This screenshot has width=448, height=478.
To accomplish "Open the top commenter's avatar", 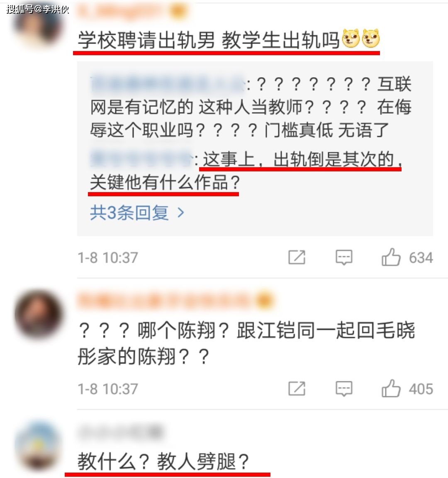I will click(x=38, y=26).
